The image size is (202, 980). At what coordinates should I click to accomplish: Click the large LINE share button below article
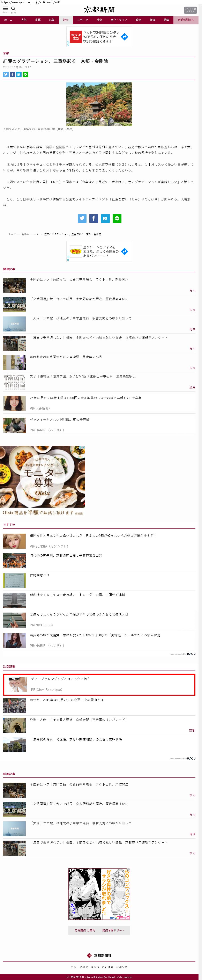click(x=117, y=218)
